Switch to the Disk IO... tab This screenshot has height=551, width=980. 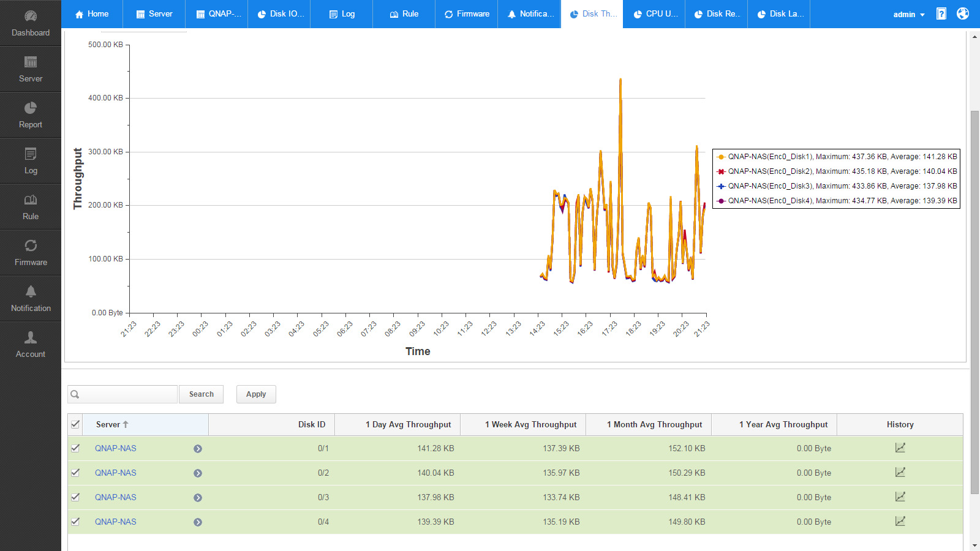coord(279,14)
